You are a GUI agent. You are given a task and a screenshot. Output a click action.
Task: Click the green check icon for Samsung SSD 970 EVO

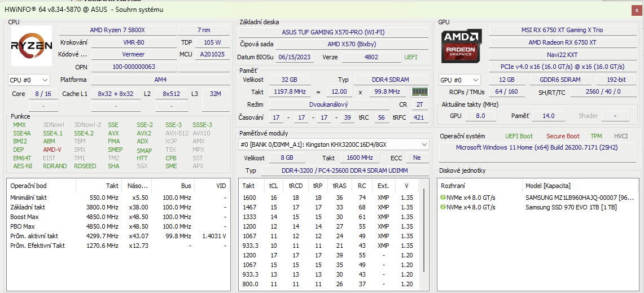coord(443,207)
